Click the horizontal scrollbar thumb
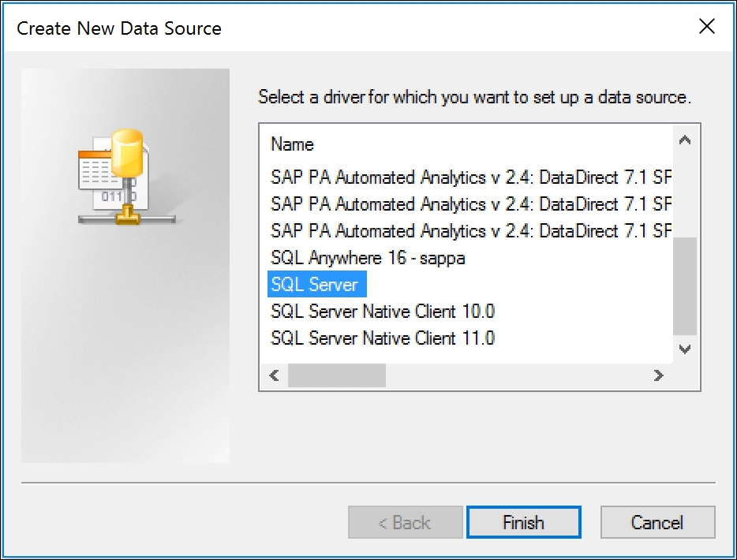Screen dimensions: 737x560 tap(336, 375)
